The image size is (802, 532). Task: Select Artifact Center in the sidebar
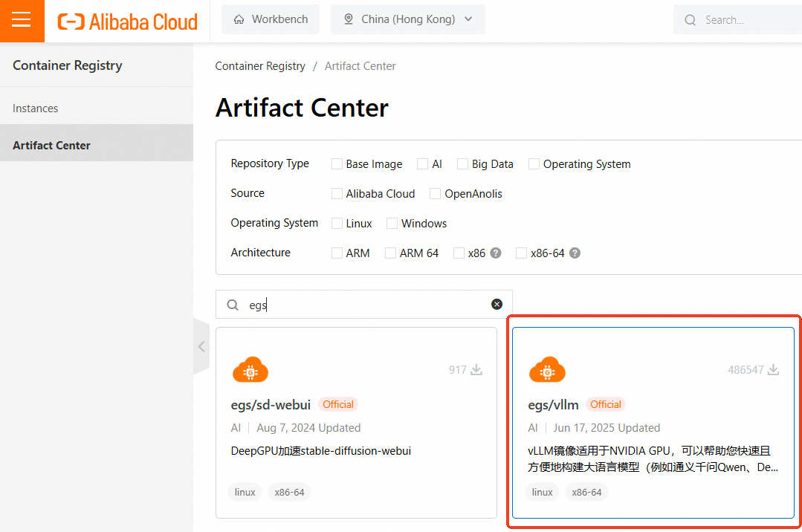[x=52, y=146]
